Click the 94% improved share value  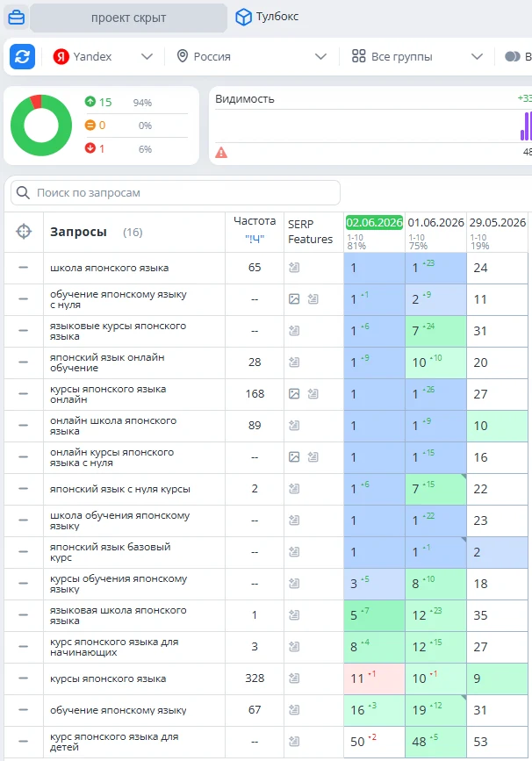tap(142, 103)
